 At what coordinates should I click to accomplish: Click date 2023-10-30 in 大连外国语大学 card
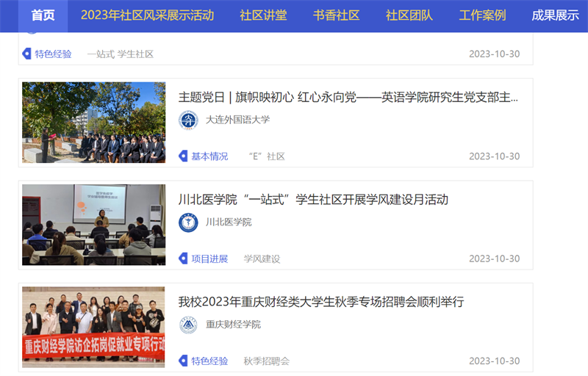494,156
